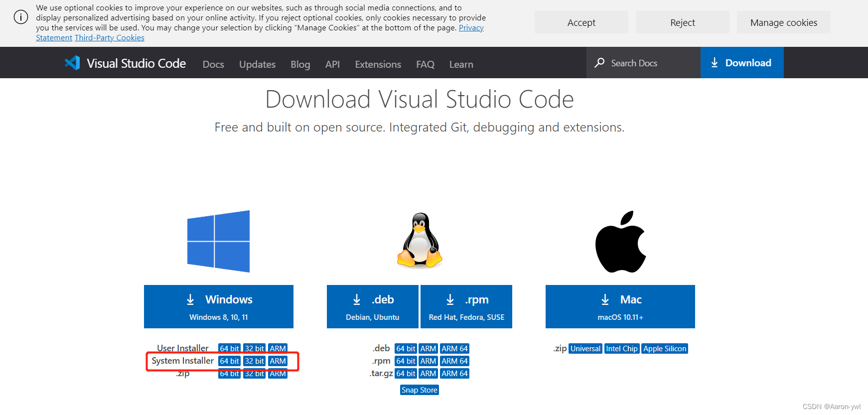Download Windows .zip 32 bit
The width and height of the screenshot is (868, 415).
(x=254, y=374)
